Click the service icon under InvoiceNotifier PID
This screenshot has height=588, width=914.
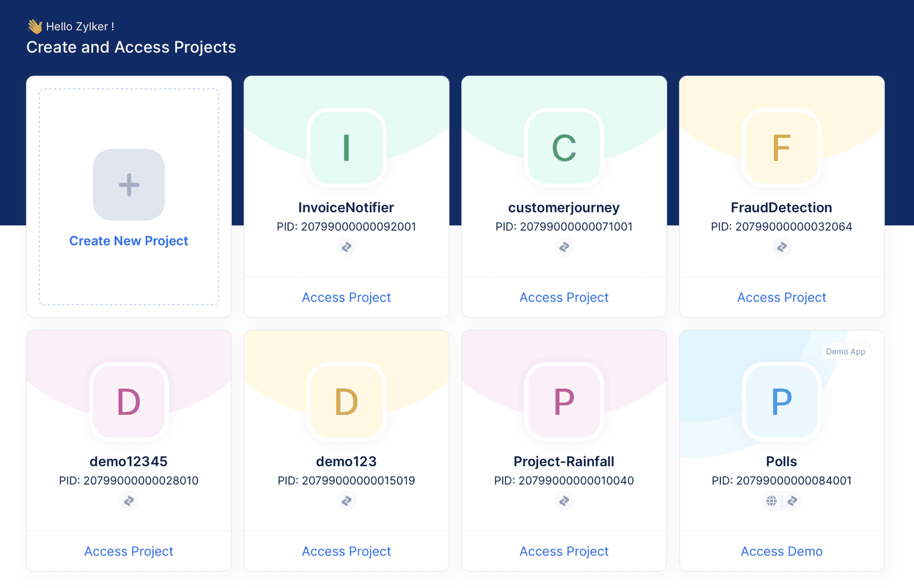(x=347, y=247)
